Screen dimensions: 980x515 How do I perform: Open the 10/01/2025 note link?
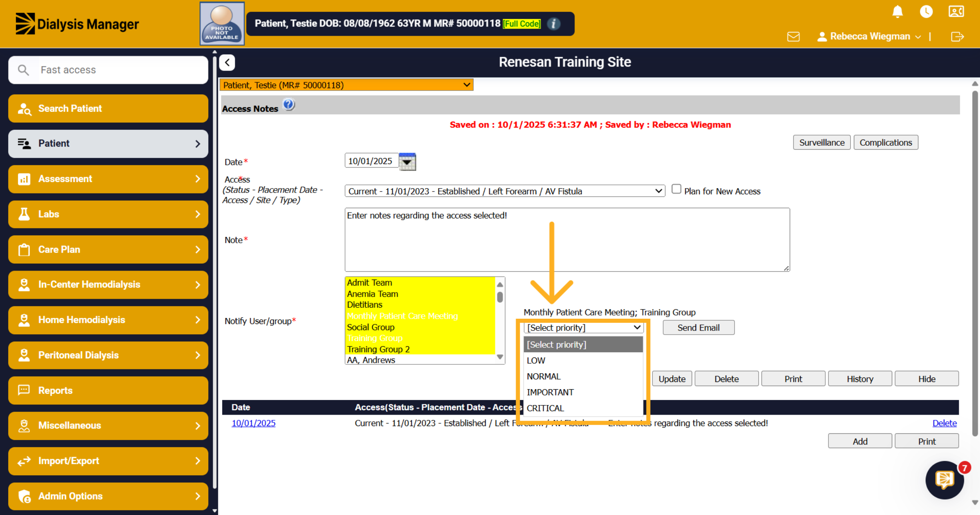point(254,423)
